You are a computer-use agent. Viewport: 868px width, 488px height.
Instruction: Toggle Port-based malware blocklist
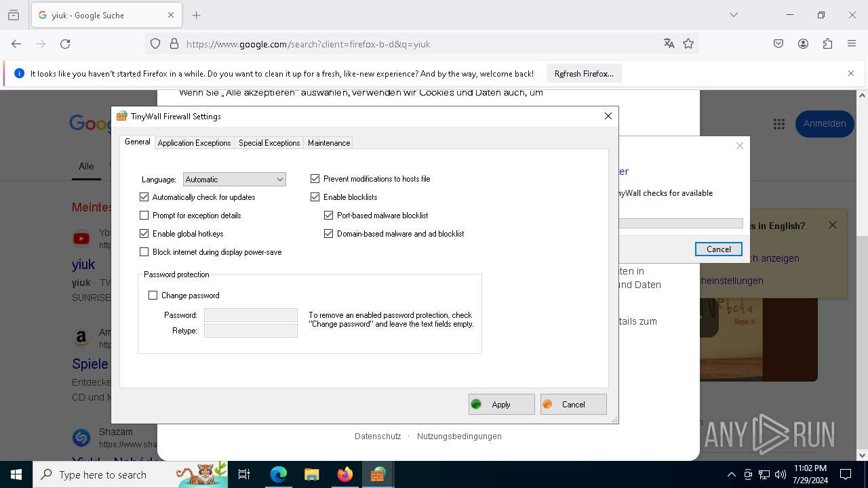tap(328, 216)
